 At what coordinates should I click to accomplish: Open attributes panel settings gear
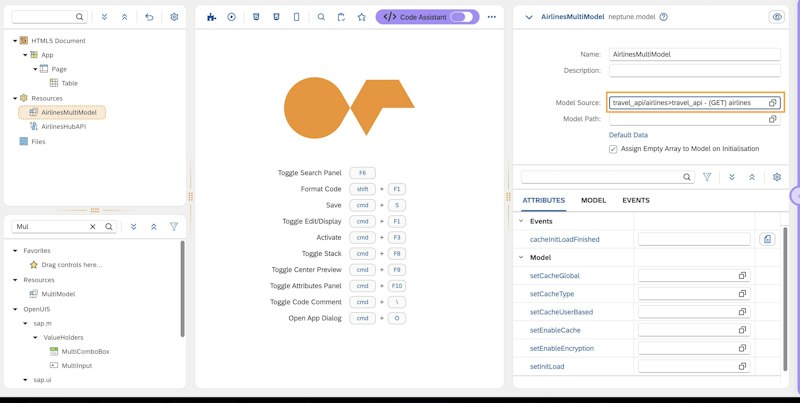tap(777, 177)
